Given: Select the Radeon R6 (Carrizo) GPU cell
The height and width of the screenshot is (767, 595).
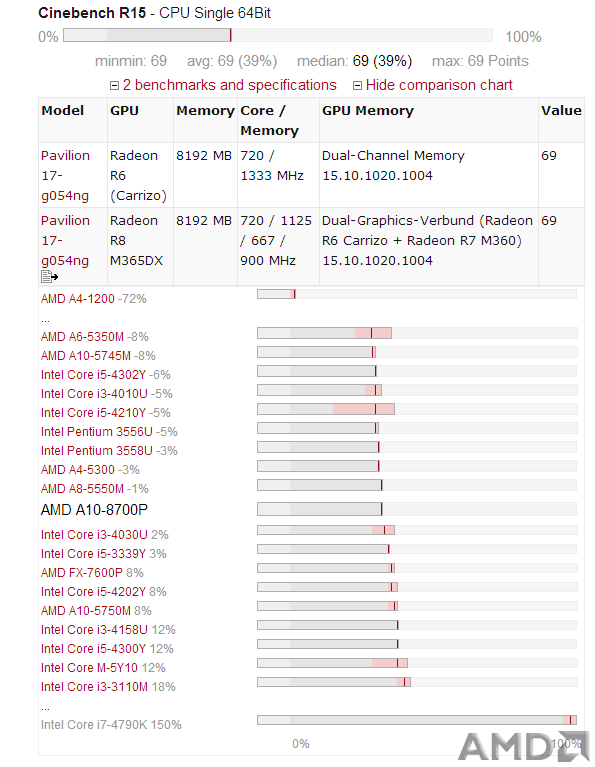Looking at the screenshot, I should pyautogui.click(x=138, y=175).
